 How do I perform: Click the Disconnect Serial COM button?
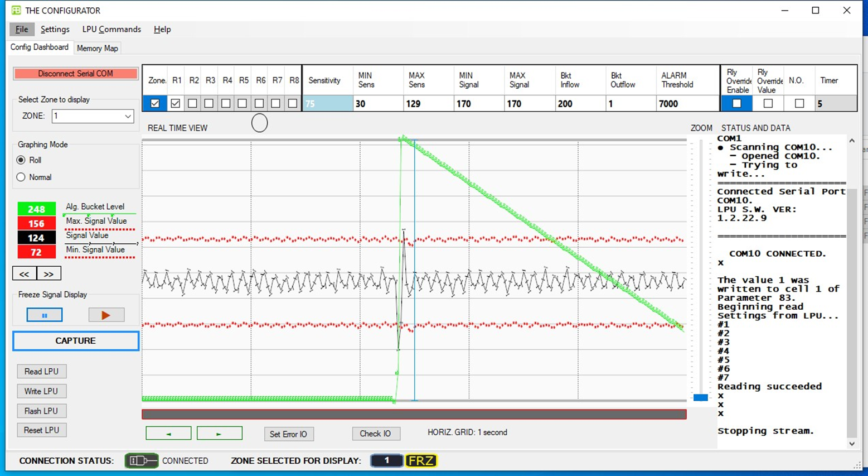76,74
